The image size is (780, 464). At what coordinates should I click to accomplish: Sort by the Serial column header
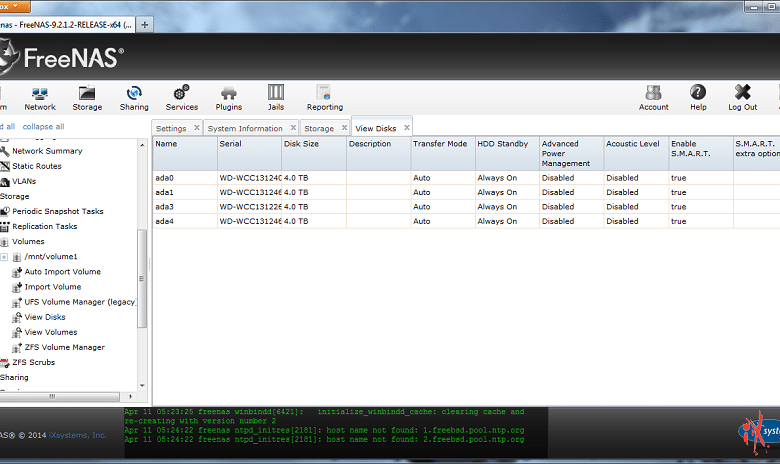(249, 153)
